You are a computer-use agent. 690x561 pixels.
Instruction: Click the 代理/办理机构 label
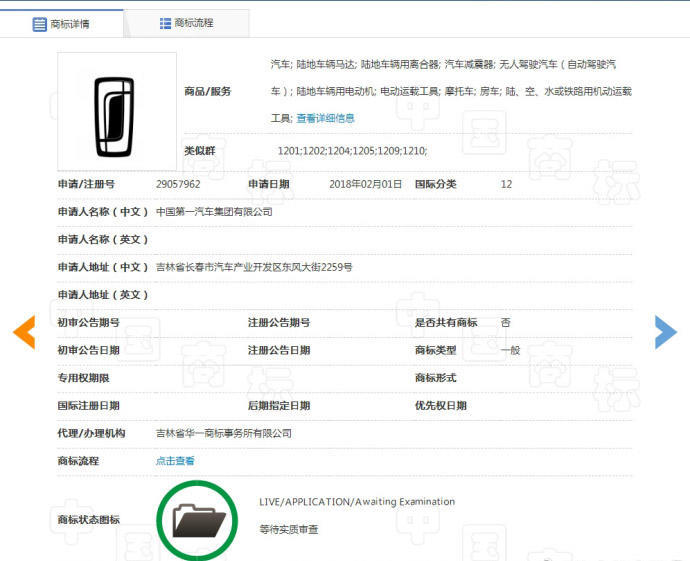[91, 433]
